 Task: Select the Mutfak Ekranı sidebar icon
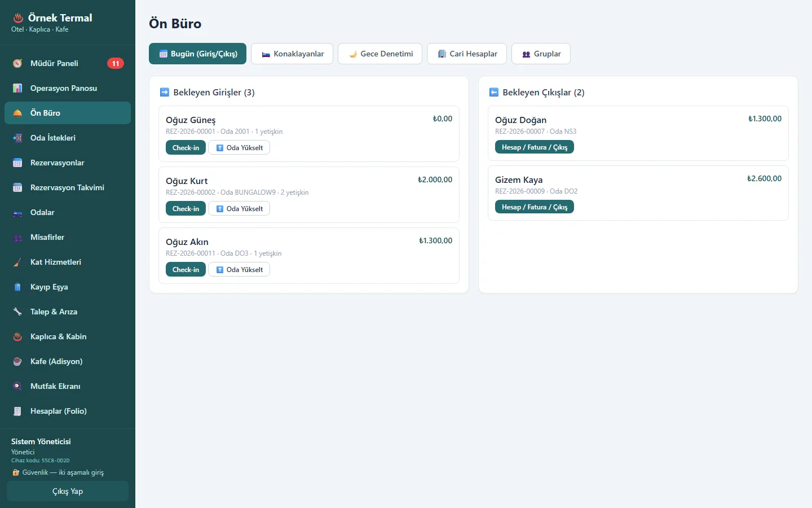coord(17,386)
